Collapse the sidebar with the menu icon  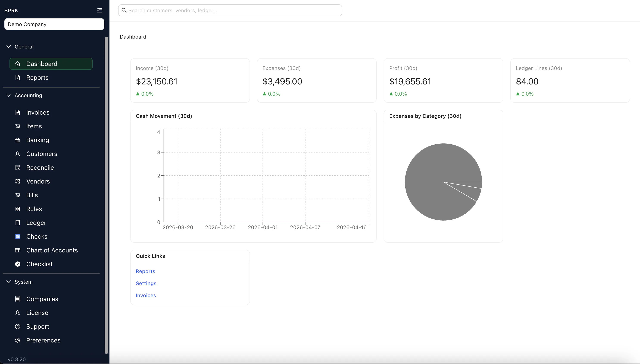point(100,10)
